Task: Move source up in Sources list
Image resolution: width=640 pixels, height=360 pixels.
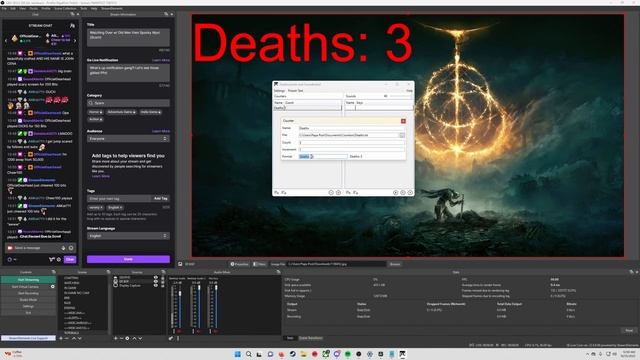Action: (x=134, y=338)
